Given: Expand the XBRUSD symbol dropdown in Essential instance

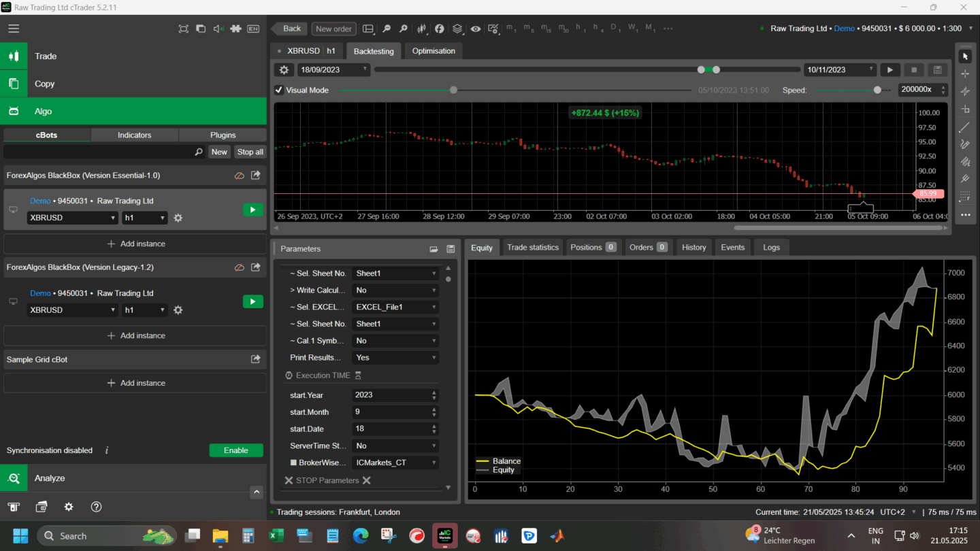Looking at the screenshot, I should tap(72, 218).
